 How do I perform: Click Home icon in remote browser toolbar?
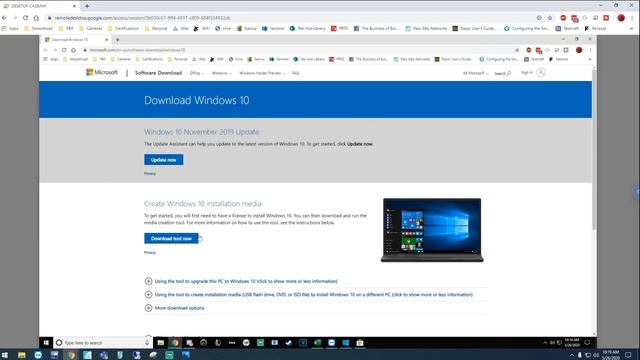point(73,50)
